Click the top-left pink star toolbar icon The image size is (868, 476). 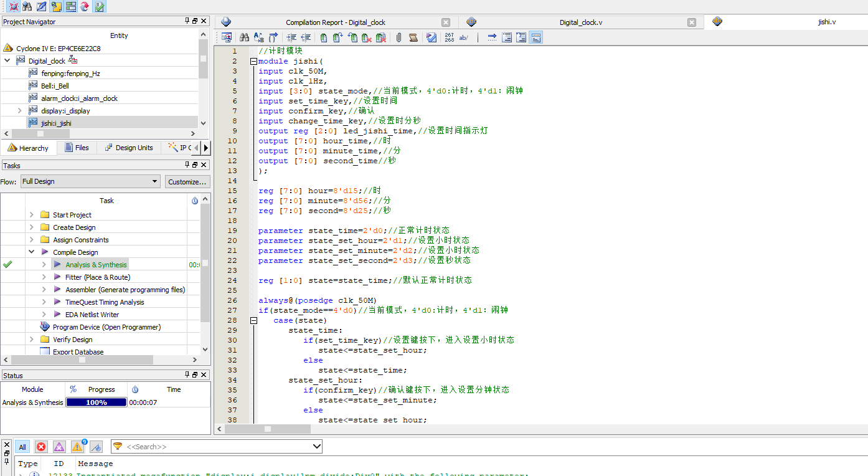click(x=13, y=6)
